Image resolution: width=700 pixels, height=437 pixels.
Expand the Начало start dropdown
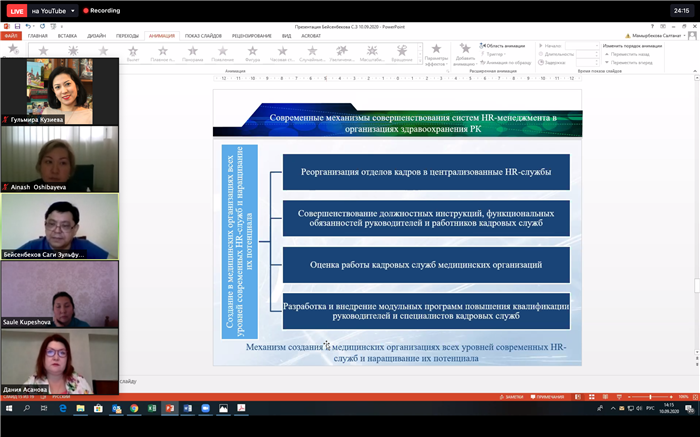coord(579,46)
